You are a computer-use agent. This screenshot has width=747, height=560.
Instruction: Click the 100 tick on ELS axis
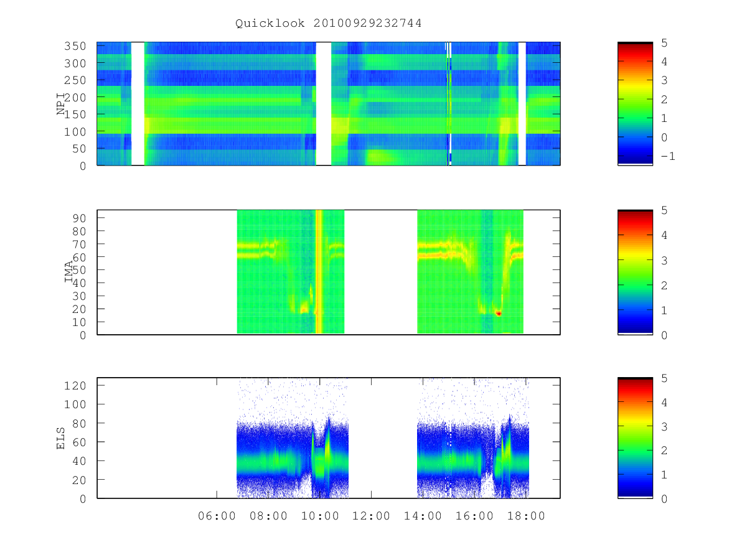click(76, 404)
